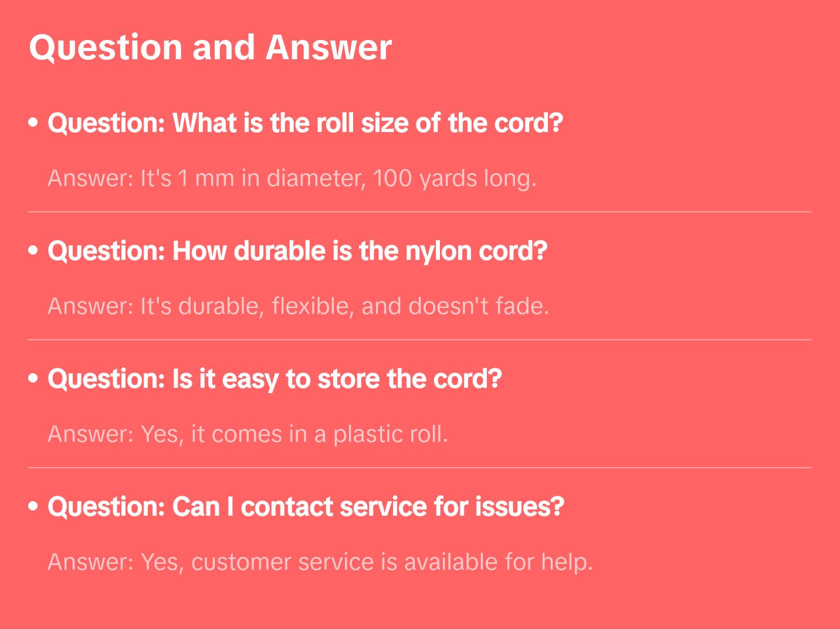Click the word "Question:" before "Can I contact"

tap(106, 507)
